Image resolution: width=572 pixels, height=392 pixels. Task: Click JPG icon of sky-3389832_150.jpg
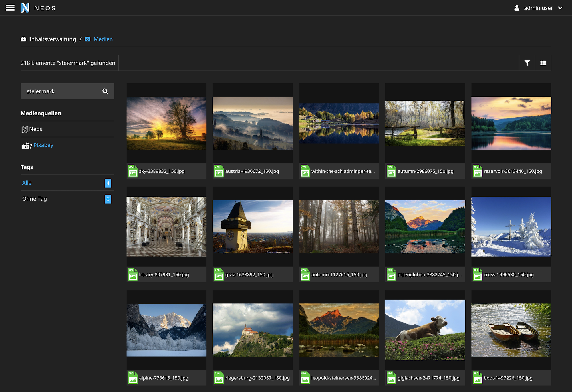pos(133,171)
